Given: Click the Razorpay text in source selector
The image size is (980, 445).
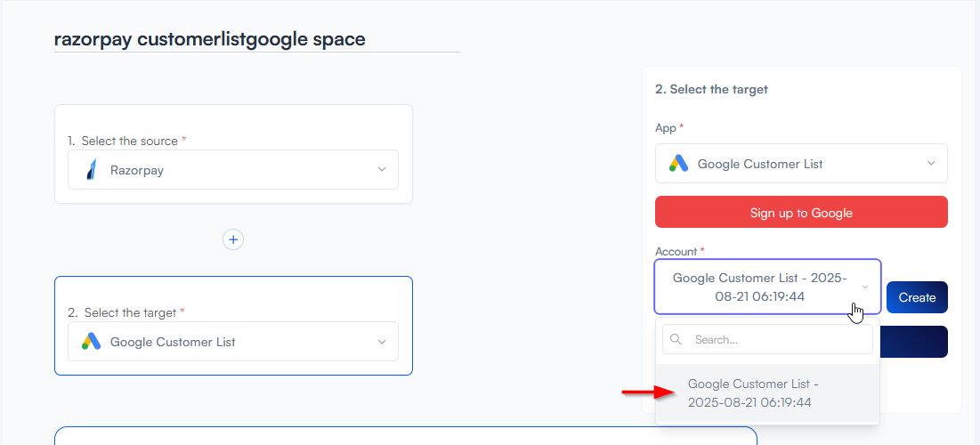Looking at the screenshot, I should click(x=137, y=170).
